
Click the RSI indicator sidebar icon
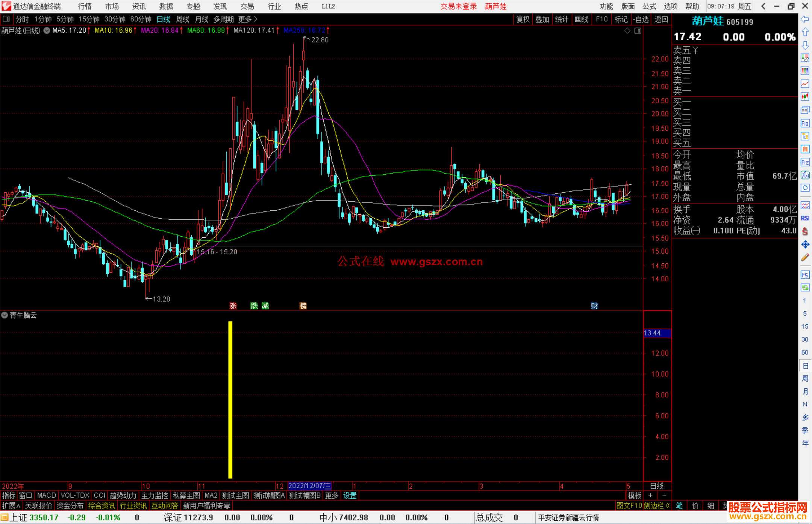[805, 218]
